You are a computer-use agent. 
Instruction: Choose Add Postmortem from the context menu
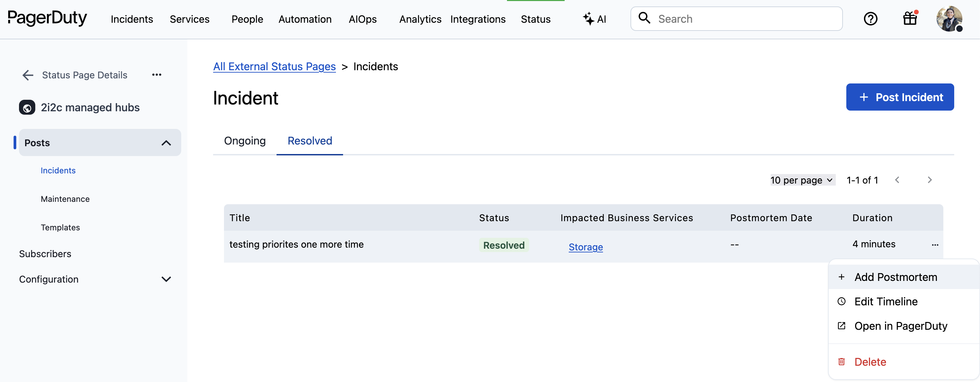[904, 277]
